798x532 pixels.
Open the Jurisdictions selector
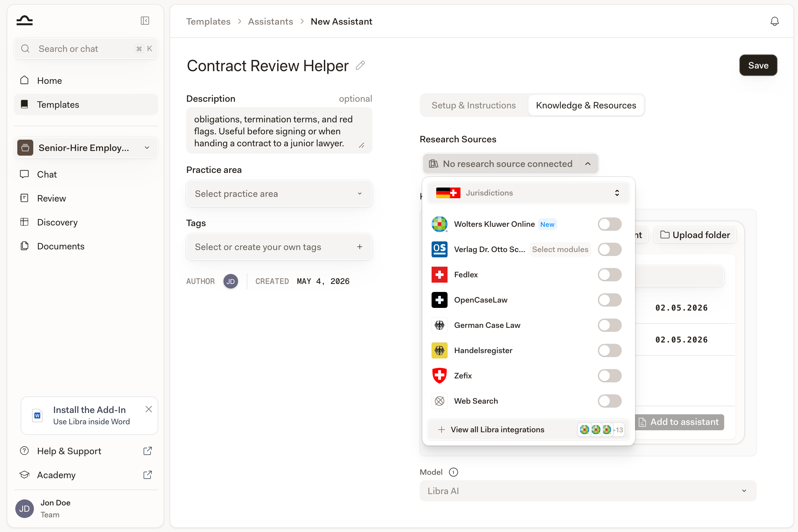528,193
